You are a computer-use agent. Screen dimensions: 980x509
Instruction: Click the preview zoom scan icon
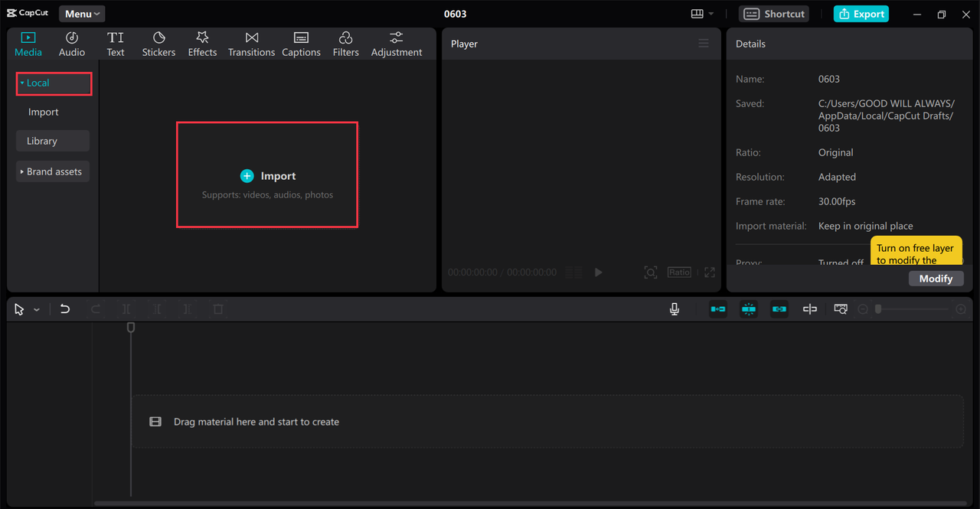click(650, 272)
